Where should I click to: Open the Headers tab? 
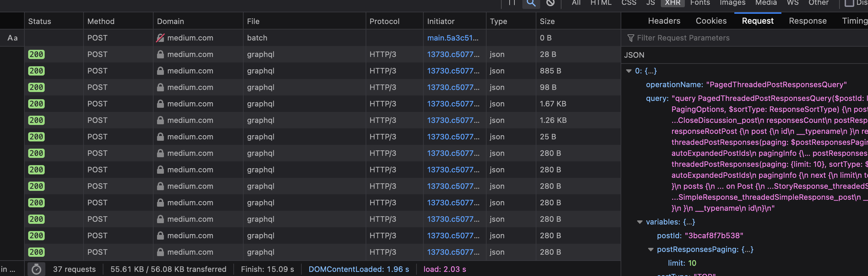[x=664, y=21]
